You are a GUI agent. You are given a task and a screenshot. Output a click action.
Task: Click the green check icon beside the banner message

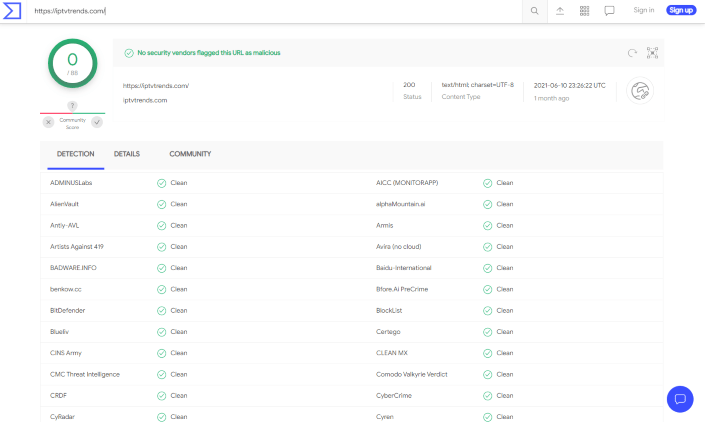pos(129,53)
